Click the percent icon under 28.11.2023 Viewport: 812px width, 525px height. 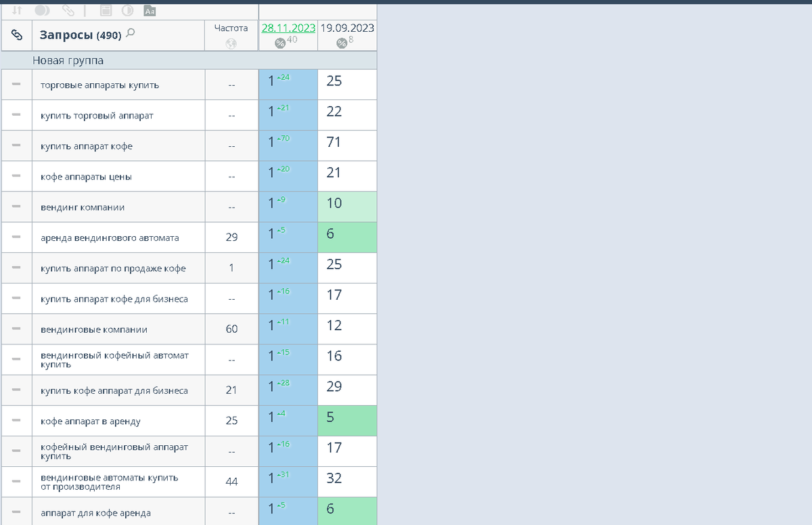click(x=279, y=43)
